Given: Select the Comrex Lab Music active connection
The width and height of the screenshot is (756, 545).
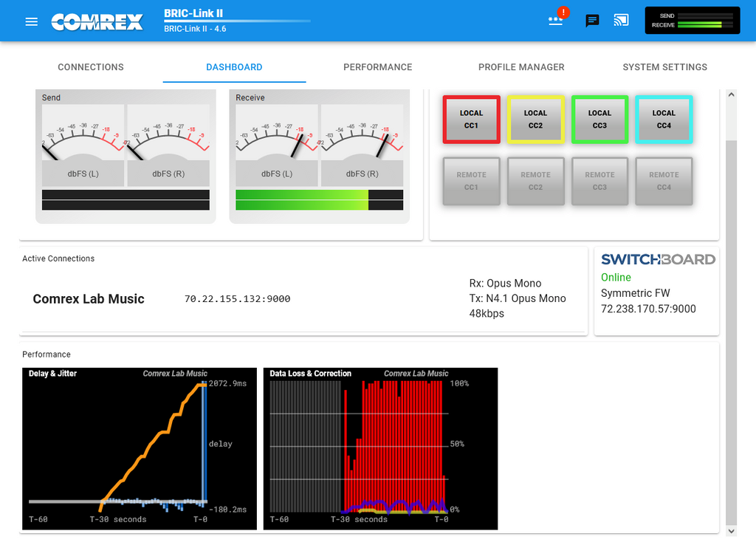Looking at the screenshot, I should [89, 299].
